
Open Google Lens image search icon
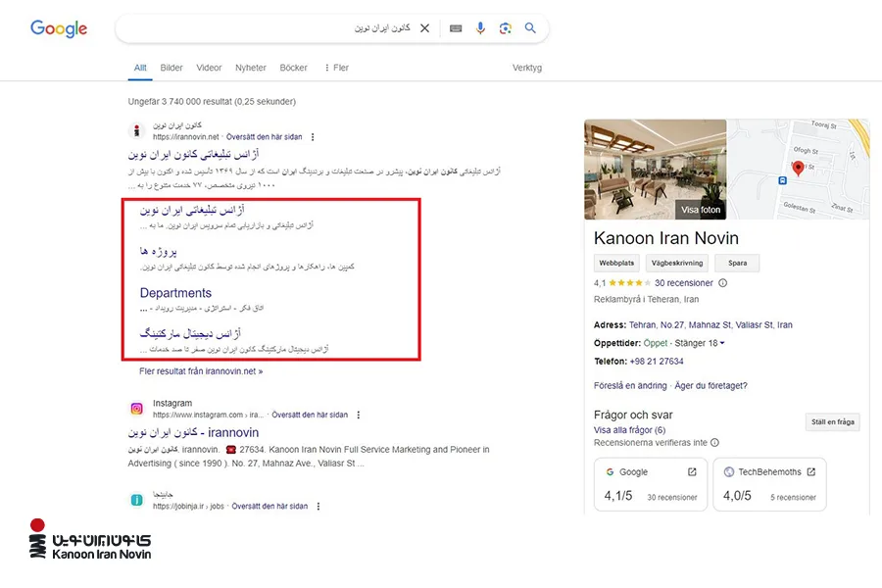(x=505, y=28)
